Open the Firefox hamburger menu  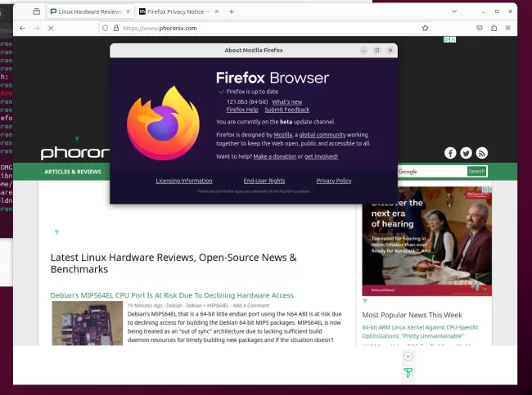point(508,28)
